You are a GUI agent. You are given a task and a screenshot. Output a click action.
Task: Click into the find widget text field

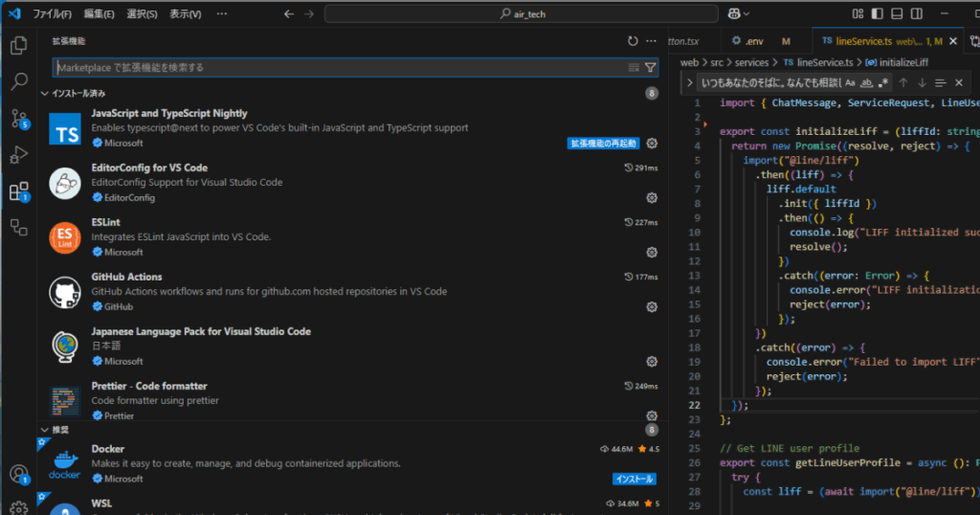coord(770,82)
